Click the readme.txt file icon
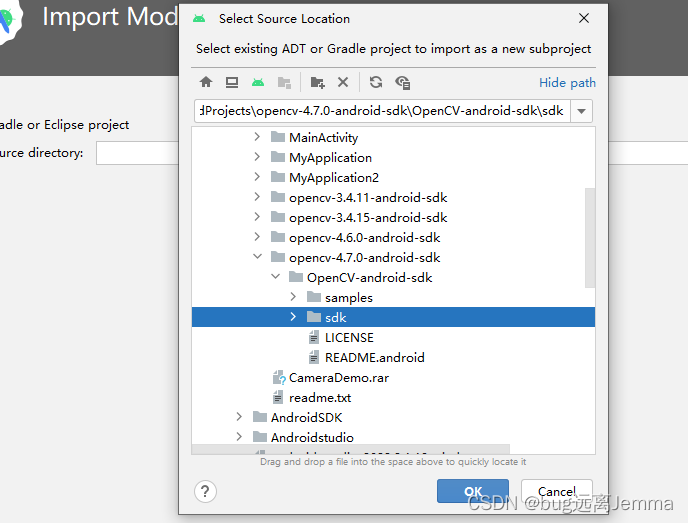The height and width of the screenshot is (523, 688). (x=278, y=398)
